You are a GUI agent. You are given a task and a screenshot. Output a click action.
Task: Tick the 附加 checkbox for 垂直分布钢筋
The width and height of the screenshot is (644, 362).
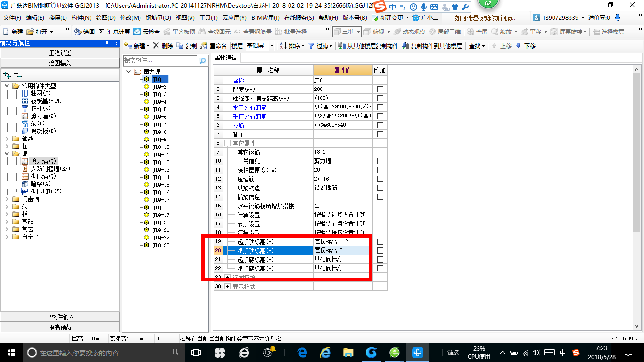(380, 116)
